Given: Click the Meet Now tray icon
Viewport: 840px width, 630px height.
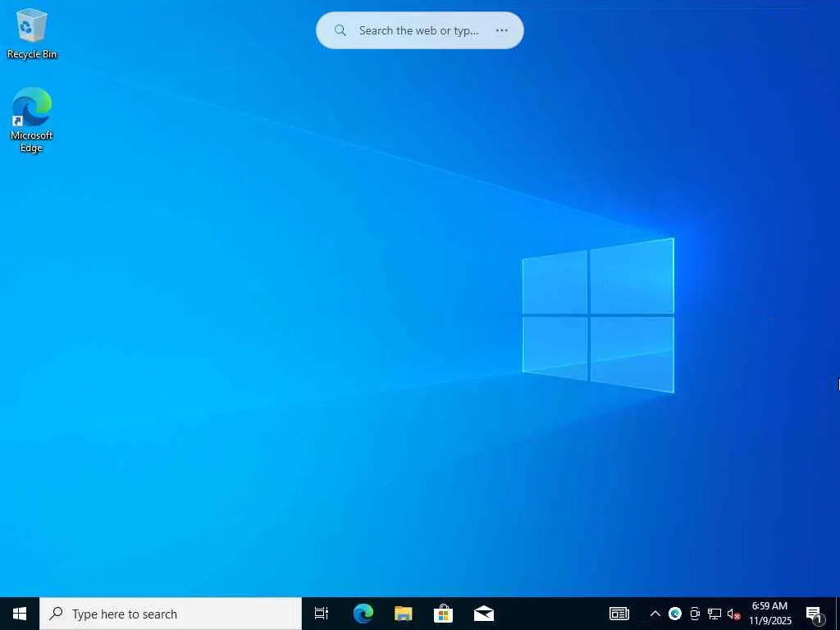Looking at the screenshot, I should [695, 614].
